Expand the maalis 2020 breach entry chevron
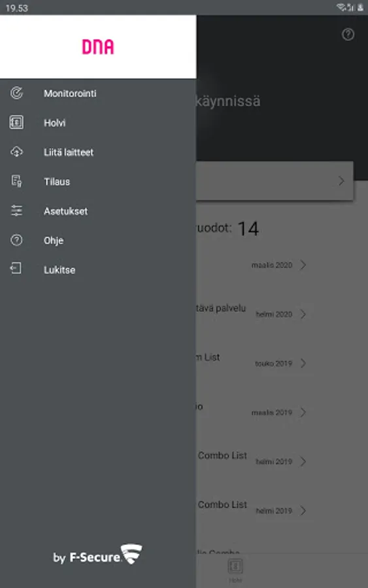The width and height of the screenshot is (368, 588). 303,265
